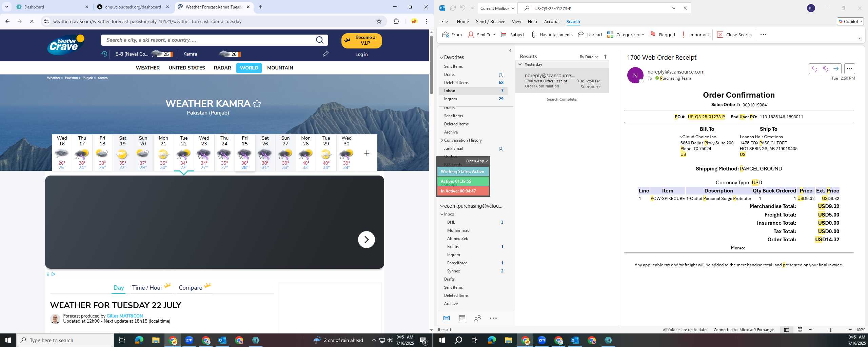Click the zoom out minus on Outlook status bar

pyautogui.click(x=810, y=330)
